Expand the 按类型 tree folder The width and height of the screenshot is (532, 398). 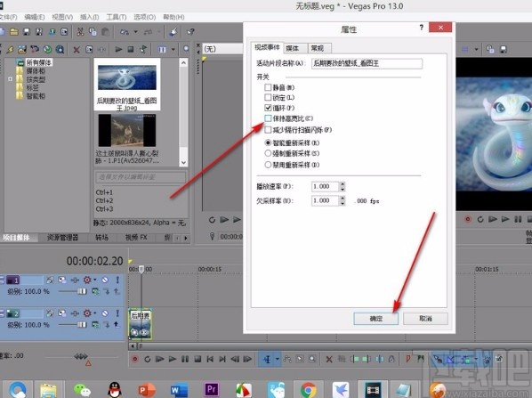(10, 79)
